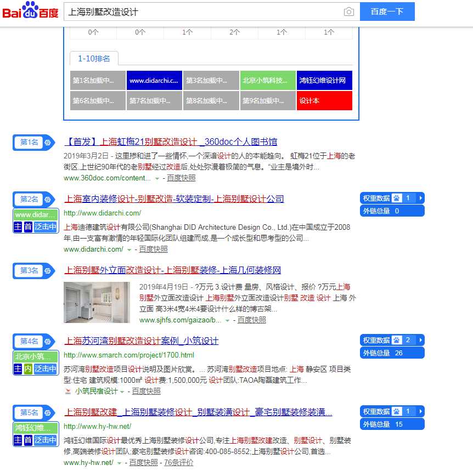The height and width of the screenshot is (476, 473).
Task: Open the 上海别墅改建 result title
Action: point(198,412)
